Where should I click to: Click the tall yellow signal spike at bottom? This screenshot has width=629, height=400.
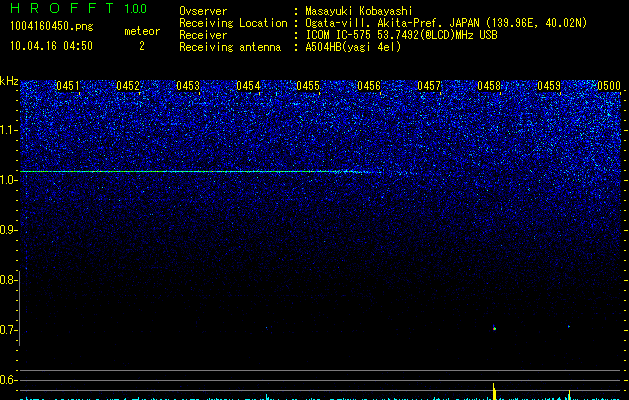pos(495,391)
